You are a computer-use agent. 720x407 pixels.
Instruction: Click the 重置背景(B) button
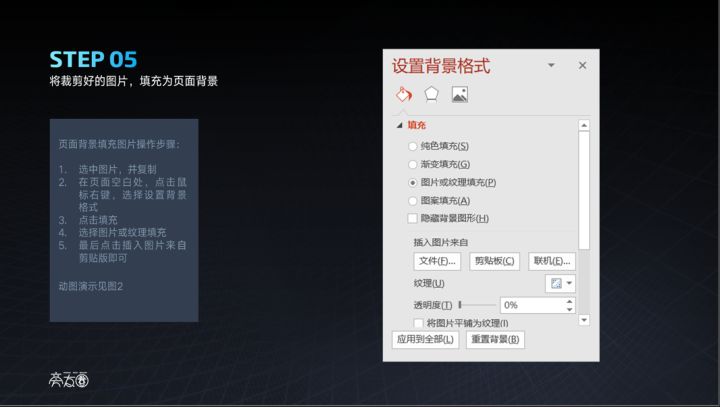(495, 339)
